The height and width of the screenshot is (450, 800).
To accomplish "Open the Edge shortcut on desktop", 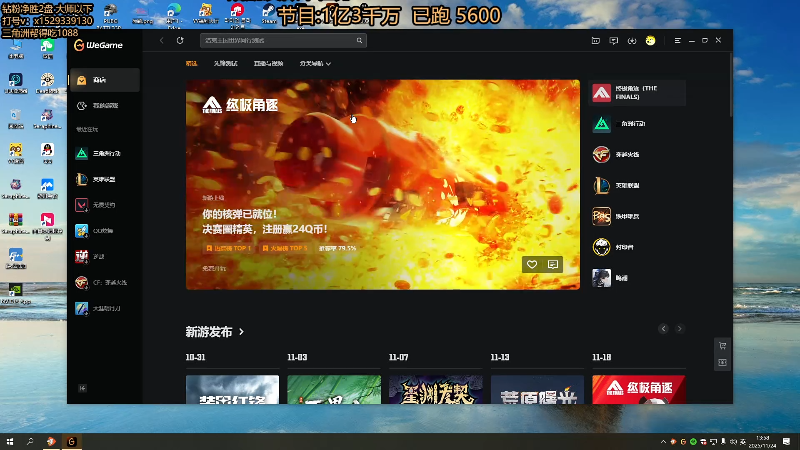I will point(173,14).
